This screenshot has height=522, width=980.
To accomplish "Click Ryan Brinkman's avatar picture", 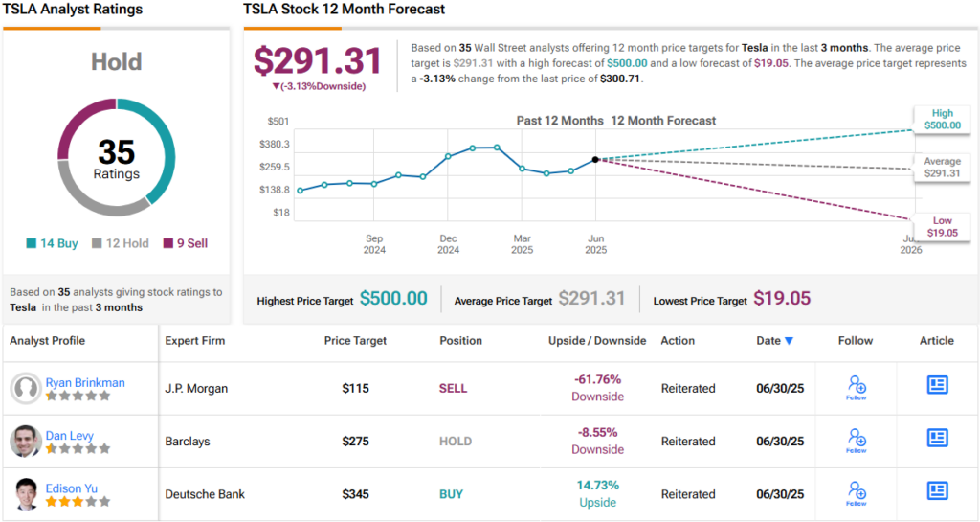I will (26, 388).
